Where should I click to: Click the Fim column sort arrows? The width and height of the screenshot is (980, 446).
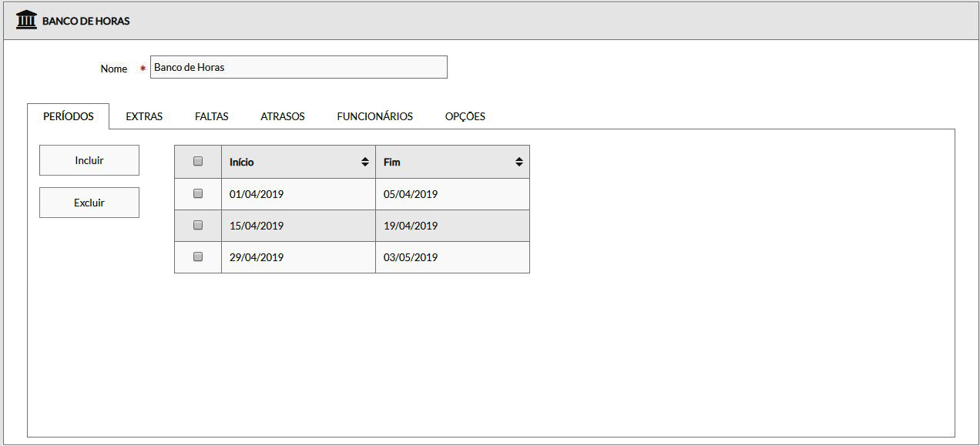pyautogui.click(x=519, y=162)
